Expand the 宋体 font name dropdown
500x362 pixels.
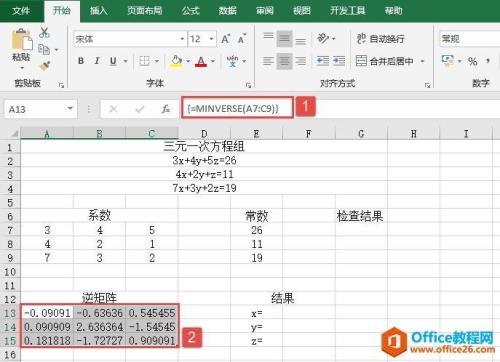coord(182,39)
